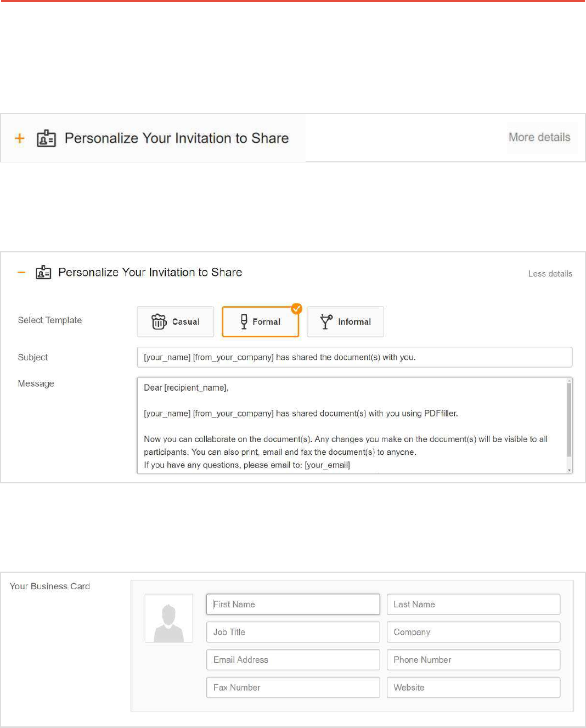This screenshot has width=586, height=728.
Task: Focus the First Name field
Action: (293, 605)
